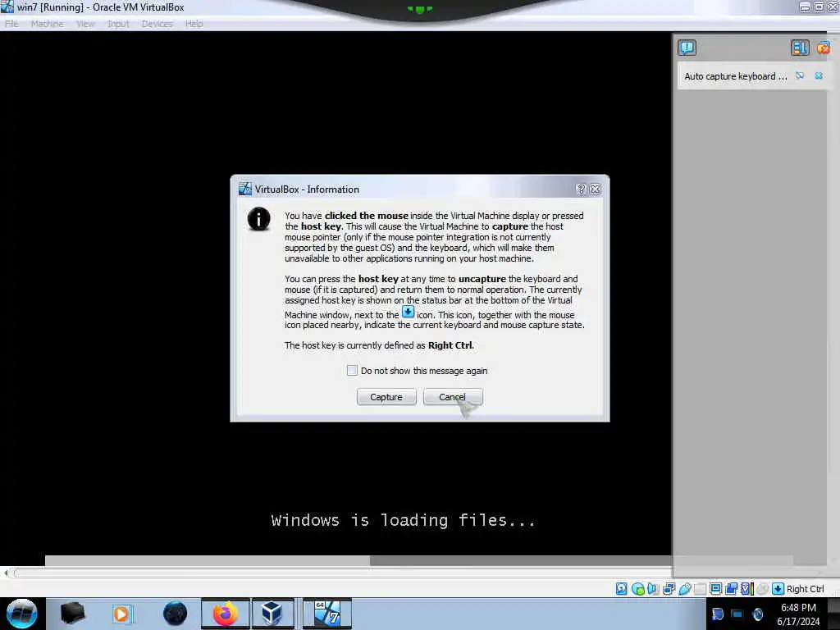Click the help question-mark icon in dialog title
This screenshot has height=630, width=840.
(581, 189)
